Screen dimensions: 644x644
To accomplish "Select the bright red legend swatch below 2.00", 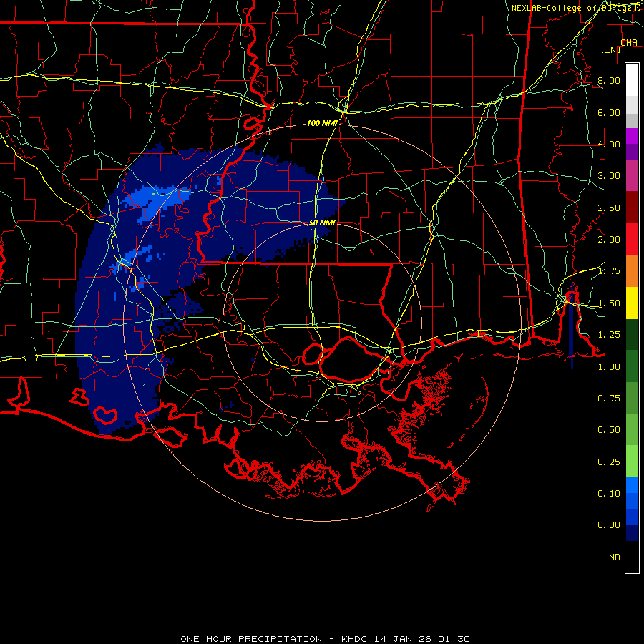I will pyautogui.click(x=632, y=239).
